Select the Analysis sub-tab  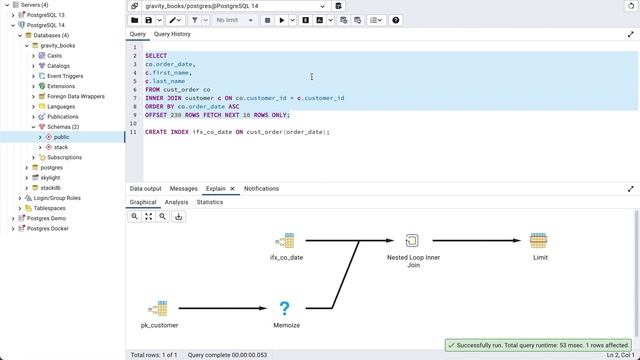pyautogui.click(x=176, y=202)
